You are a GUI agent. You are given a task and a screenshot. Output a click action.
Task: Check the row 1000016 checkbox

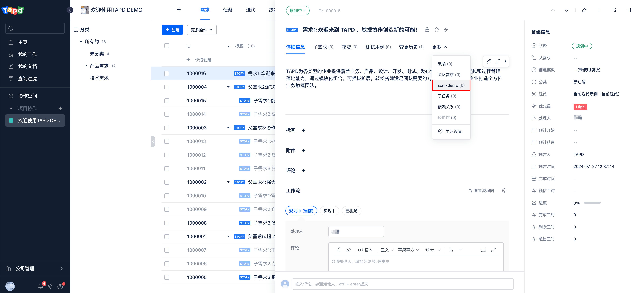(x=167, y=74)
